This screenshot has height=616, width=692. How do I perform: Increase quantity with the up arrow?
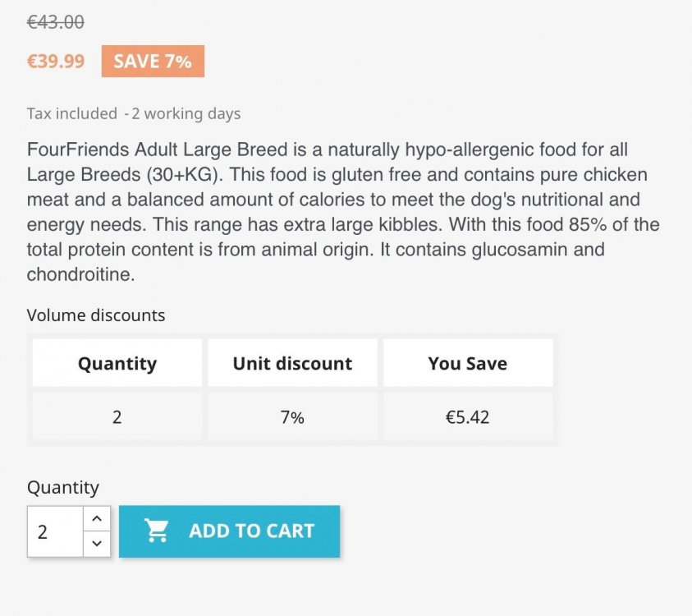click(x=97, y=519)
